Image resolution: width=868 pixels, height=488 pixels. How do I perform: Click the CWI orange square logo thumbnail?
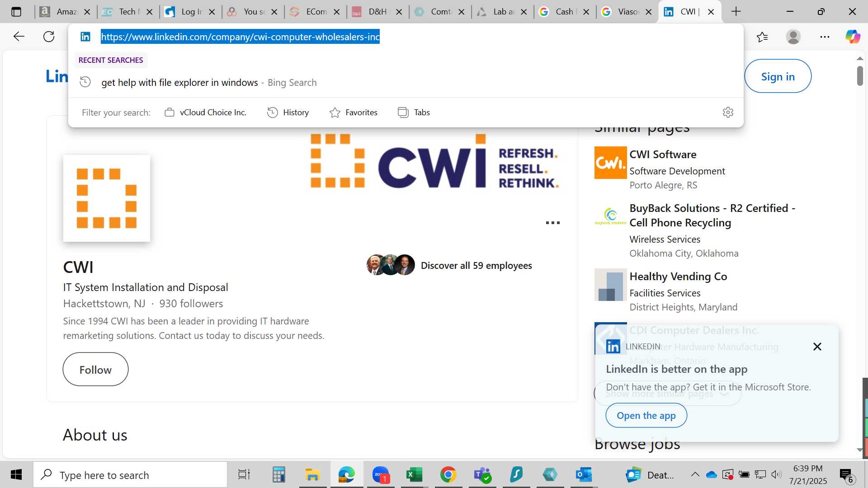107,198
